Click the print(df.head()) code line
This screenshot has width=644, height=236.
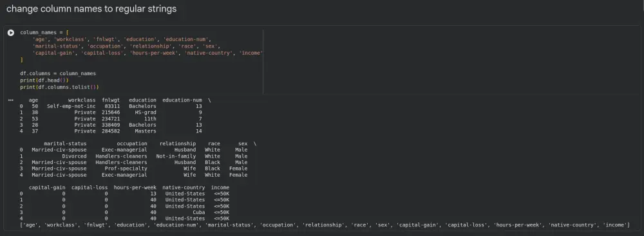tap(44, 80)
